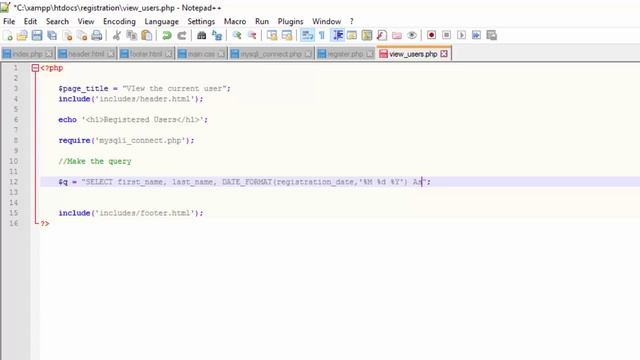Click the Function list toolbar icon
This screenshot has height=360, width=640.
(x=382, y=36)
